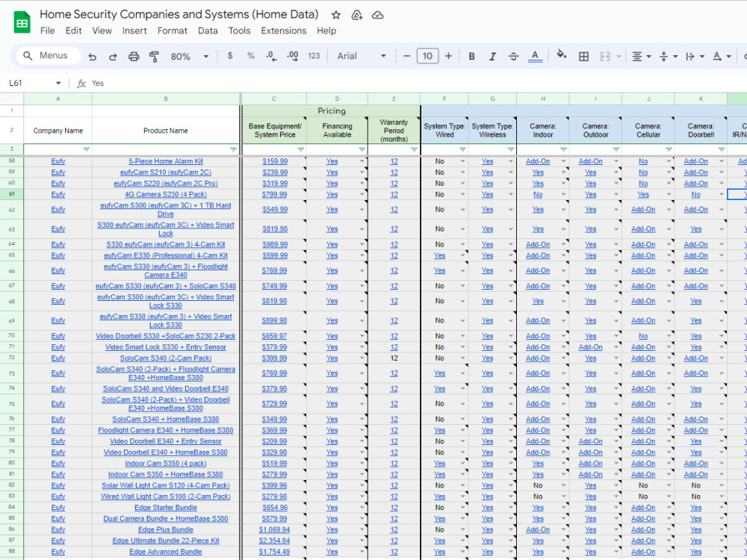
Task: Click the print icon in toolbar
Action: (134, 57)
